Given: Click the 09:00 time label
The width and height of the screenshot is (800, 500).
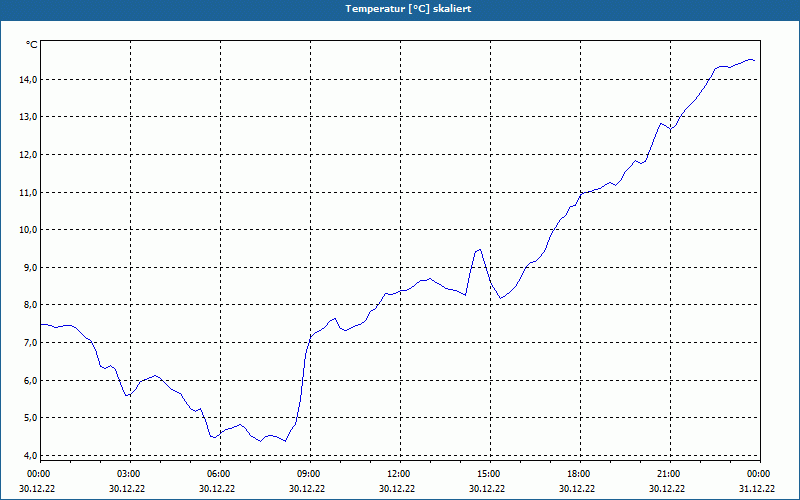Looking at the screenshot, I should [308, 474].
